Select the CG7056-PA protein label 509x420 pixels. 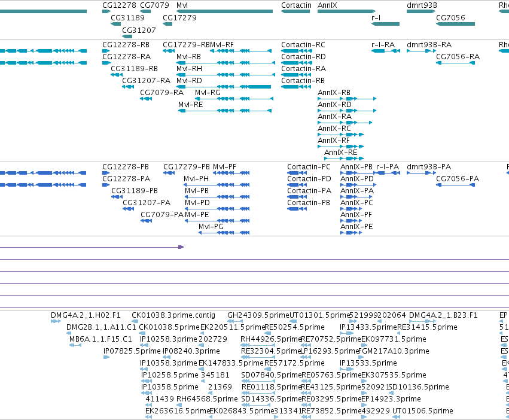click(458, 179)
